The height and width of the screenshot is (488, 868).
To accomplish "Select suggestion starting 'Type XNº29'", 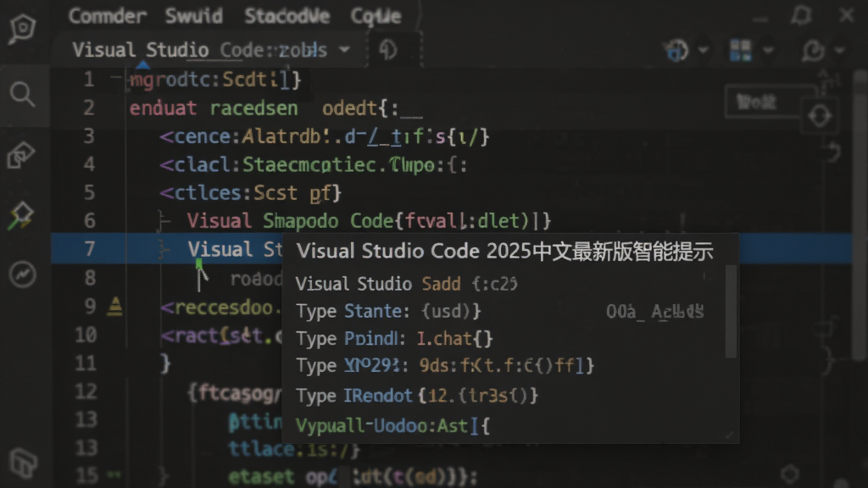I will point(445,365).
